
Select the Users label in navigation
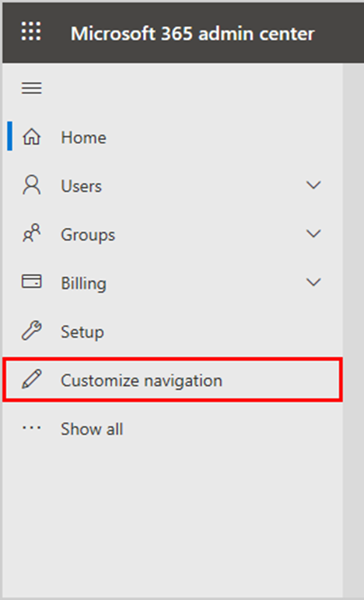82,186
